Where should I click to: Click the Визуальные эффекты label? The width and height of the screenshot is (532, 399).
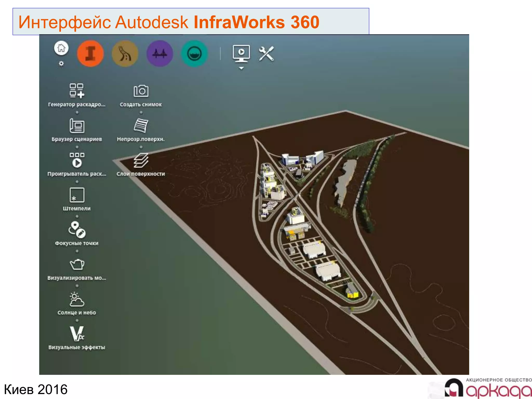point(77,347)
